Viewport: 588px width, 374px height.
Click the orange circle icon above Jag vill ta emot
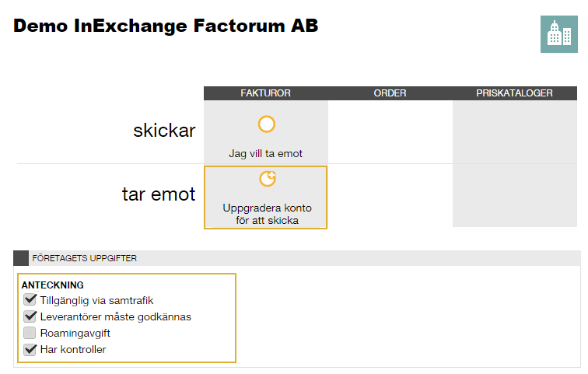(x=267, y=124)
